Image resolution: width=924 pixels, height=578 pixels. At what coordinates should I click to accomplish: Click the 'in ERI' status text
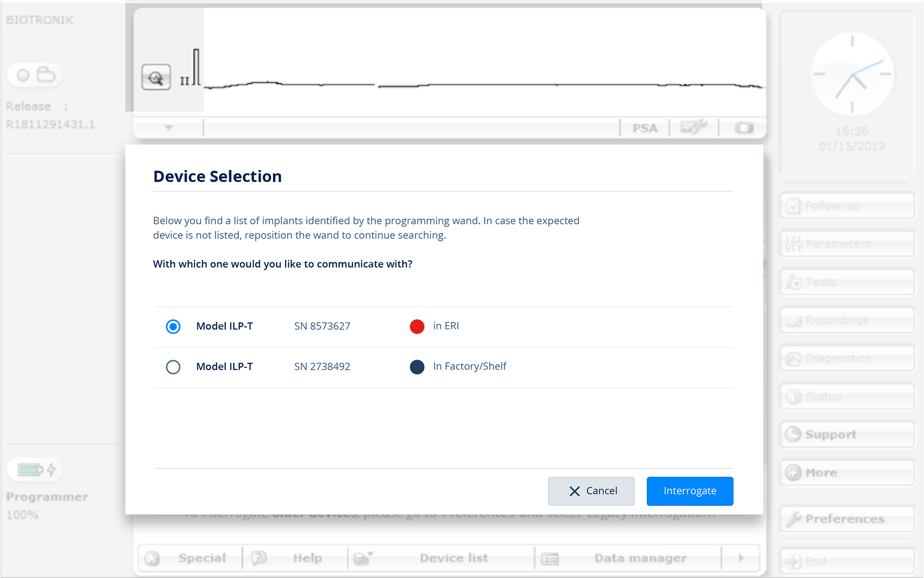click(x=446, y=326)
